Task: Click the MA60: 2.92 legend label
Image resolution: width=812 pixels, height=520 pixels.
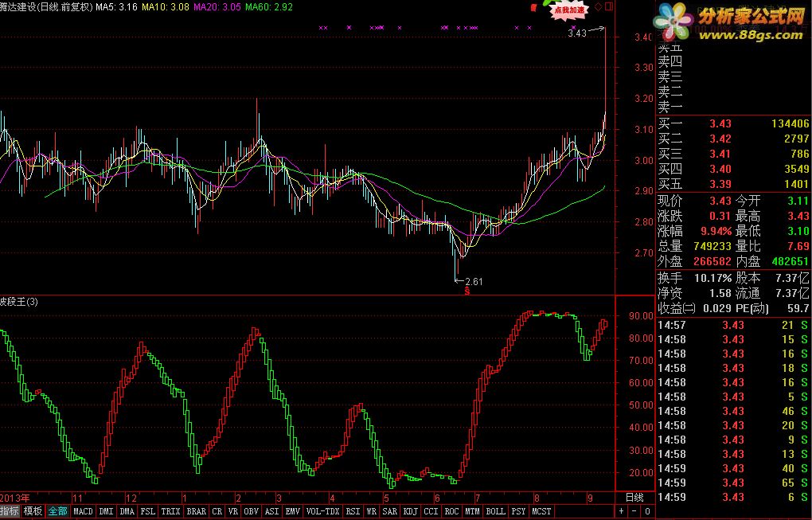Action: point(269,6)
